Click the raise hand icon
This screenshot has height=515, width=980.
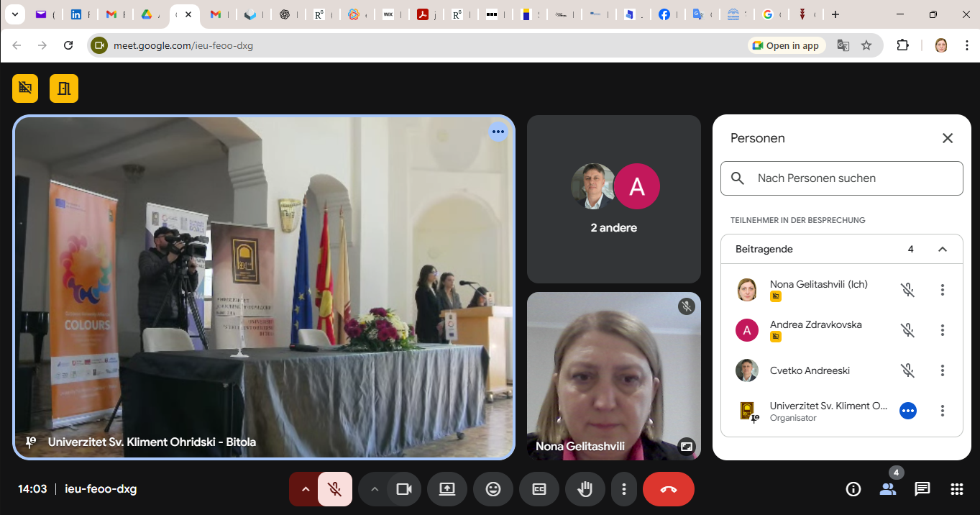[x=585, y=489]
